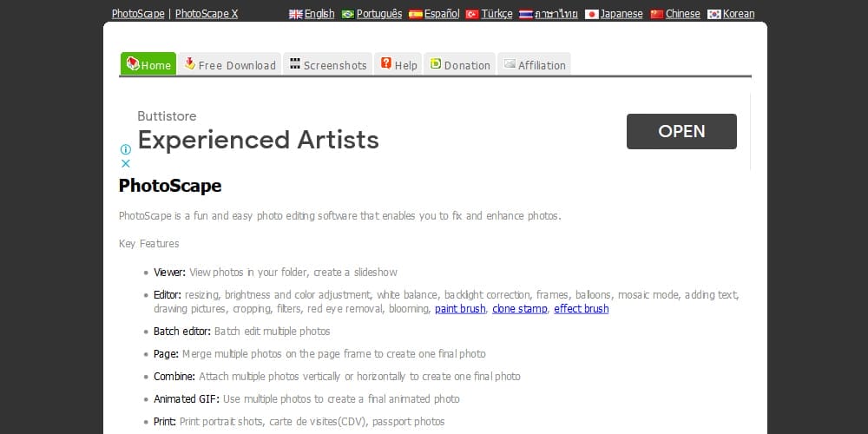Click the Experienced Artists ad headline

tap(258, 140)
